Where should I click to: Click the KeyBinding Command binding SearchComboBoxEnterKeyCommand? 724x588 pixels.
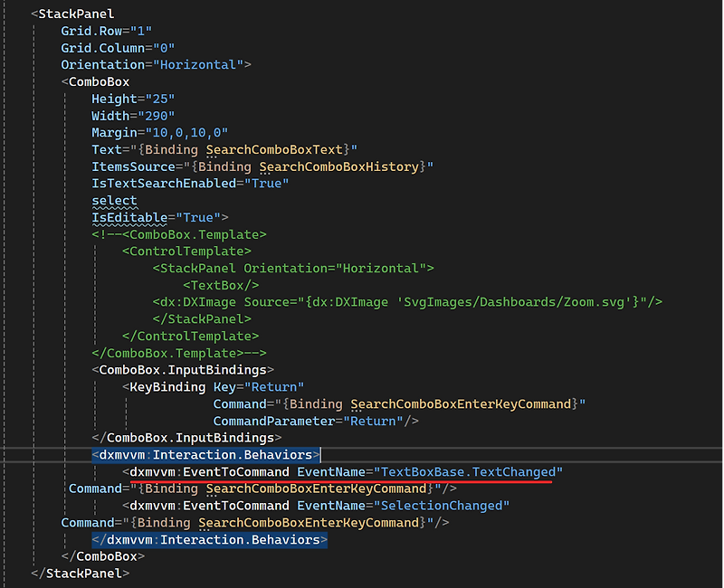pos(461,404)
